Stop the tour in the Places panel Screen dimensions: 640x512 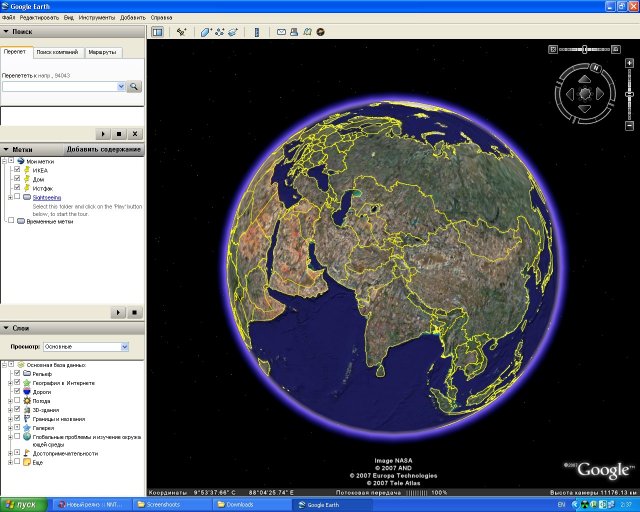pyautogui.click(x=134, y=313)
